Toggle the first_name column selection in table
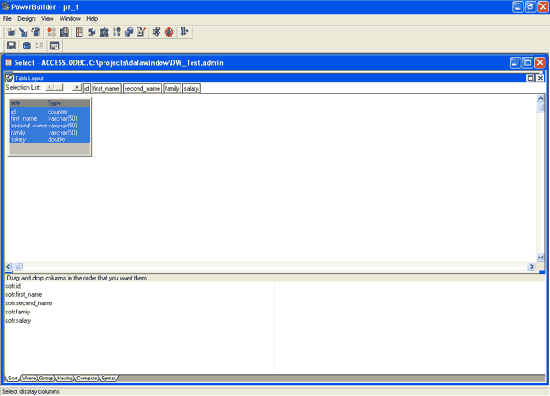Screen dimensions: 550x396 tap(50, 119)
